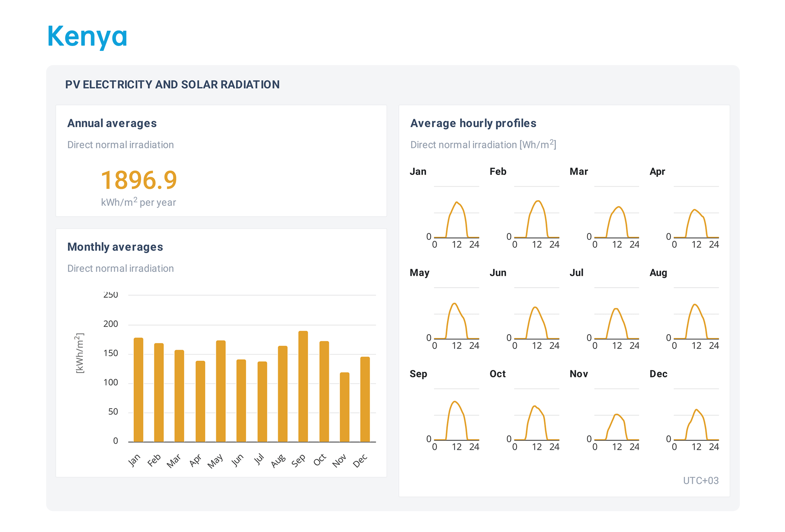Click the Kenya country title
Screen dimensions: 785x532
click(x=87, y=36)
